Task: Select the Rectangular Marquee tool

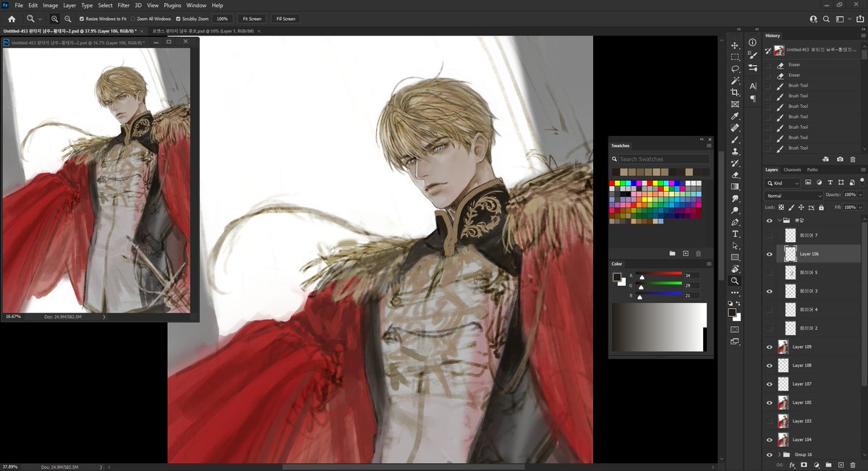Action: click(735, 57)
